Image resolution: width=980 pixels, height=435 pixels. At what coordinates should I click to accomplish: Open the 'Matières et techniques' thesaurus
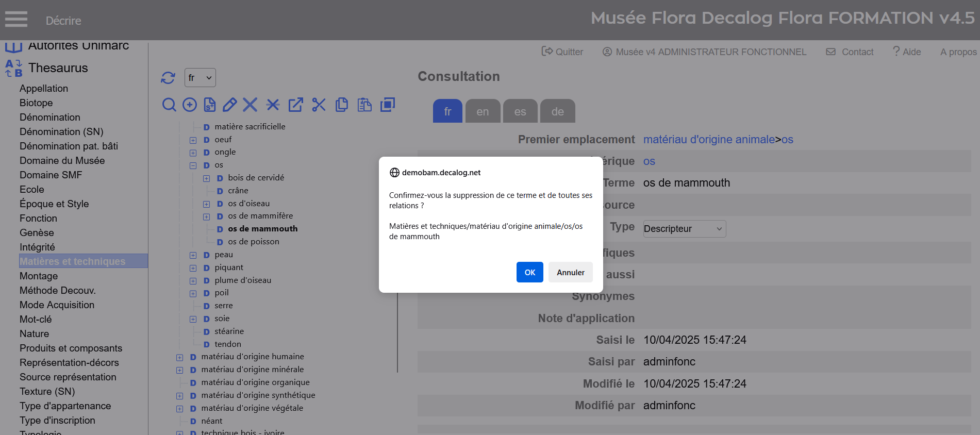point(73,261)
